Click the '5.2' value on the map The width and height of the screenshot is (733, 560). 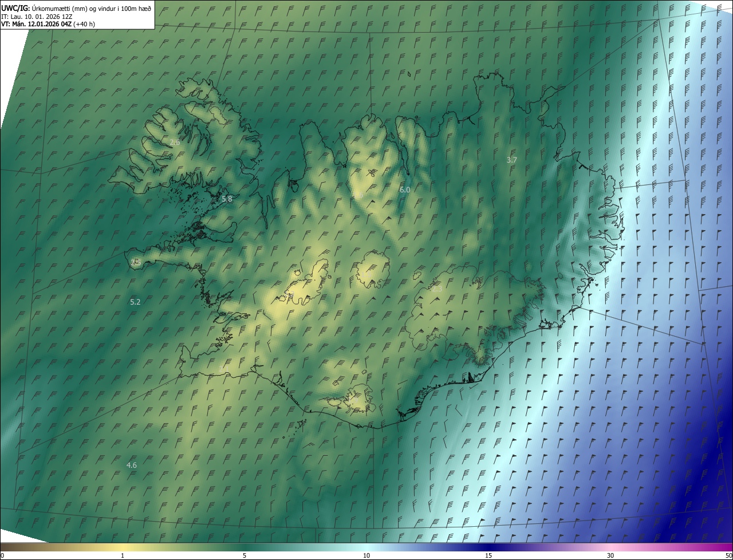(x=135, y=302)
